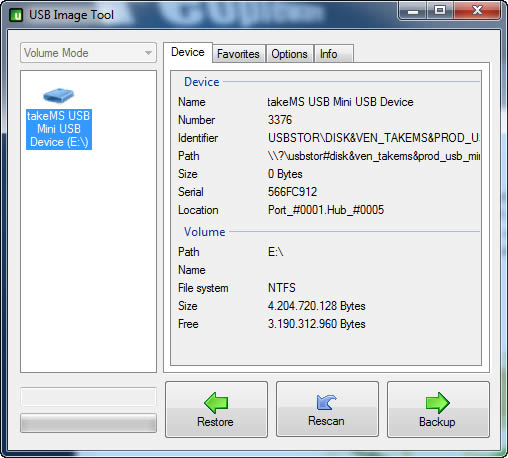Select takeMS USB Mini USB Device (E:\) entry
This screenshot has width=508, height=458.
pyautogui.click(x=59, y=129)
